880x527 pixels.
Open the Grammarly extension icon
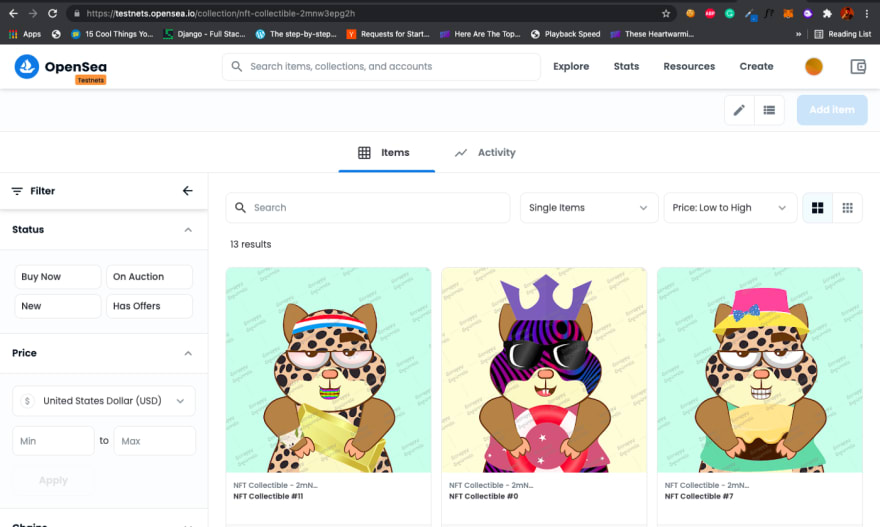coord(730,13)
